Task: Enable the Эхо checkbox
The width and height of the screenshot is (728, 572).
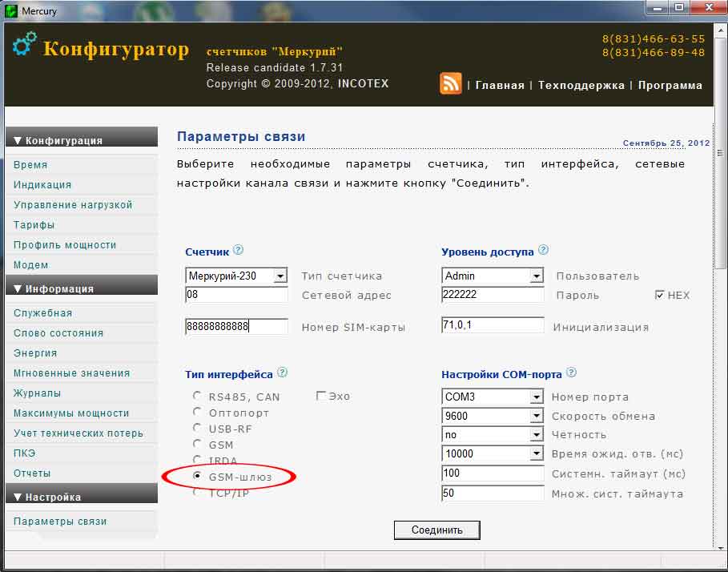Action: 320,395
